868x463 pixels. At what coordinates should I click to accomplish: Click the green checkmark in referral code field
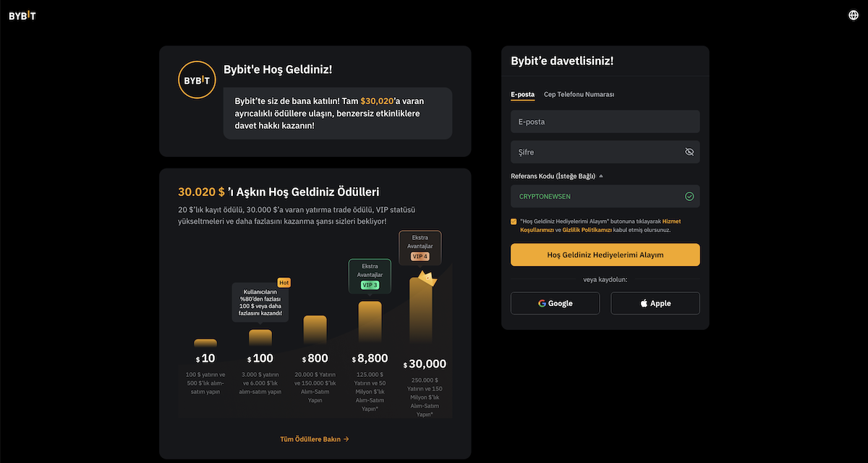click(689, 195)
